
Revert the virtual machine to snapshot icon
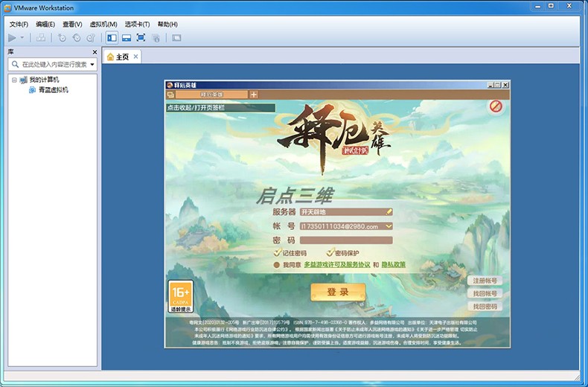tap(77, 37)
